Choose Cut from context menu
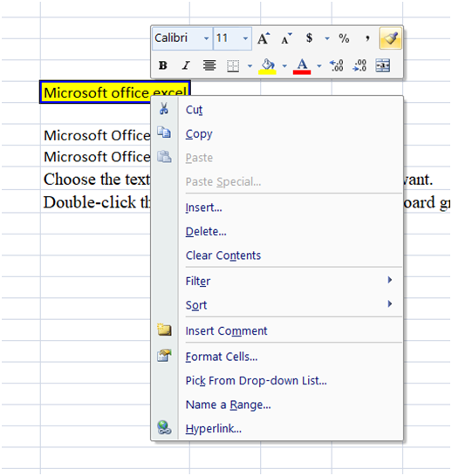The height and width of the screenshot is (476, 452). coord(277,109)
